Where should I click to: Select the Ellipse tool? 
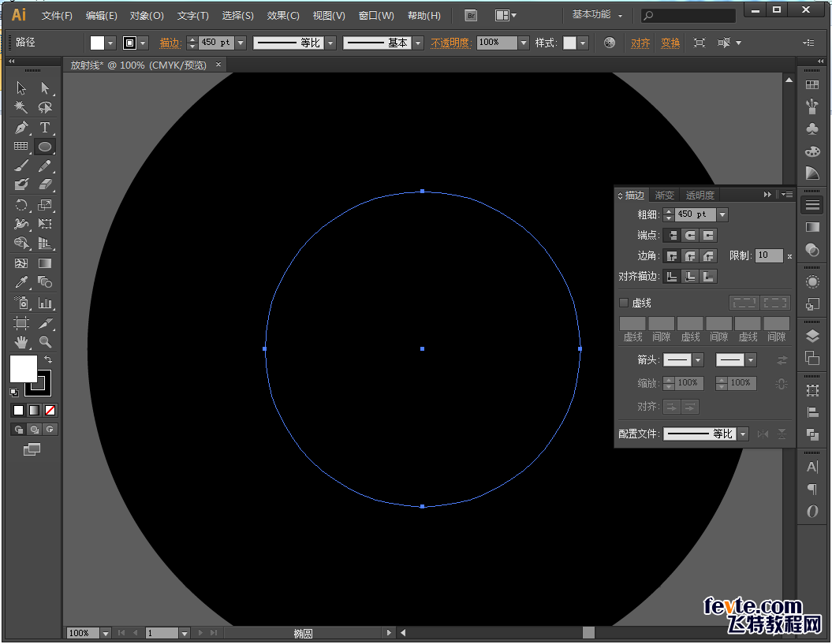pyautogui.click(x=45, y=147)
